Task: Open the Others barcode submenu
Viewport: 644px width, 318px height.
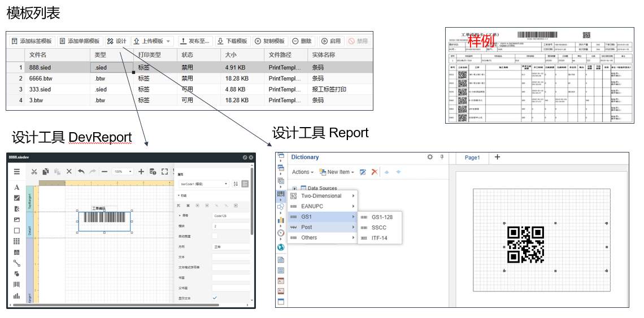Action: click(x=323, y=237)
